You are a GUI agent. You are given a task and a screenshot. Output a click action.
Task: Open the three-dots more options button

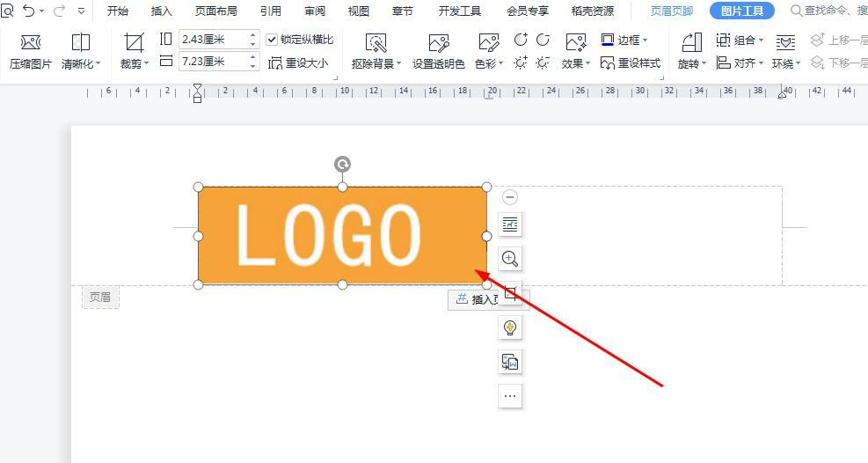pyautogui.click(x=510, y=396)
